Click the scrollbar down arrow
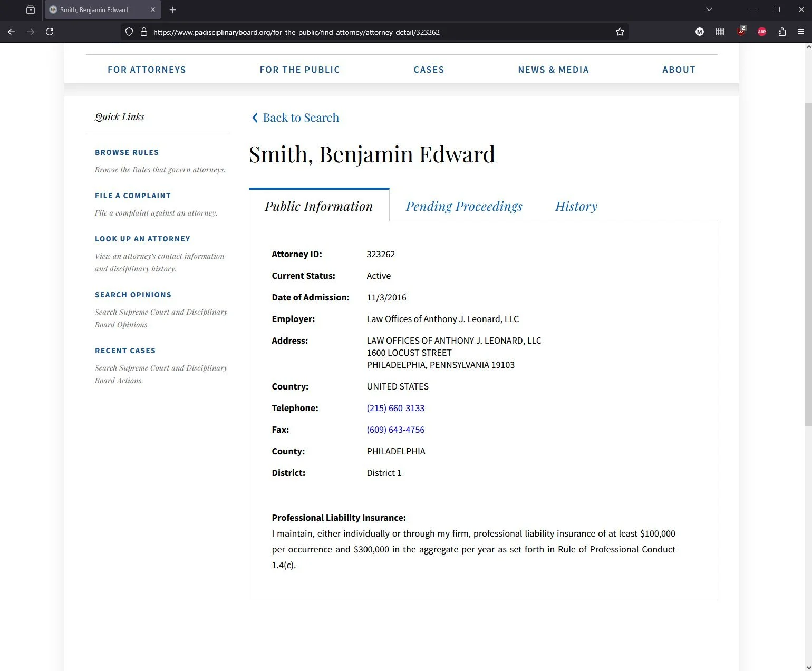This screenshot has height=671, width=812. coord(808,667)
